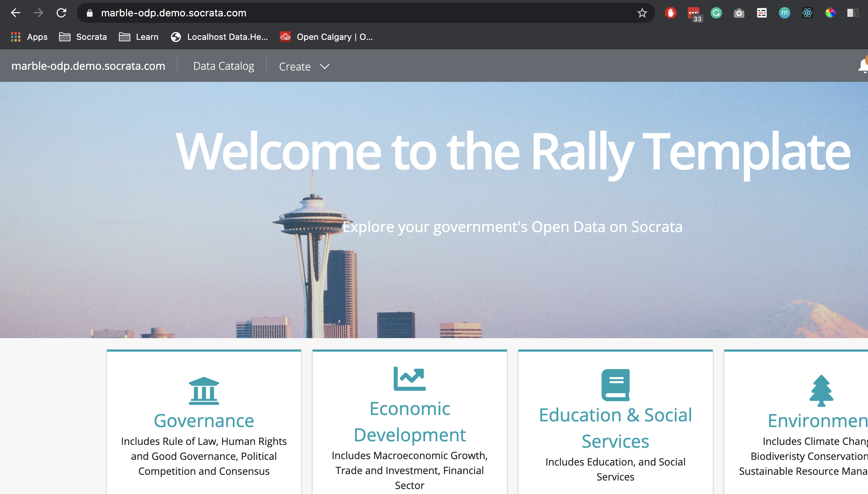Viewport: 868px width, 494px height.
Task: Open the Learn bookmarks folder
Action: click(x=139, y=37)
